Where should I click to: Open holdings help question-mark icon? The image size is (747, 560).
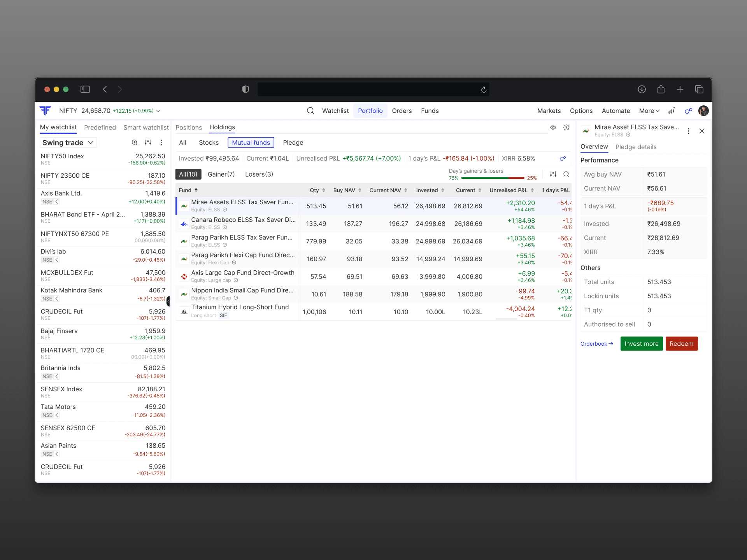[x=566, y=128]
